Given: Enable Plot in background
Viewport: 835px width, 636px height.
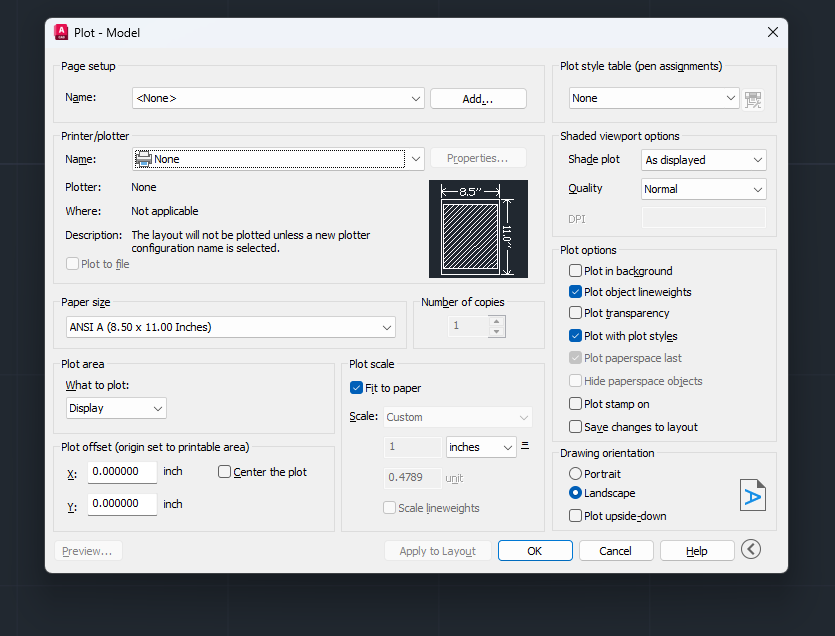Looking at the screenshot, I should [x=575, y=271].
